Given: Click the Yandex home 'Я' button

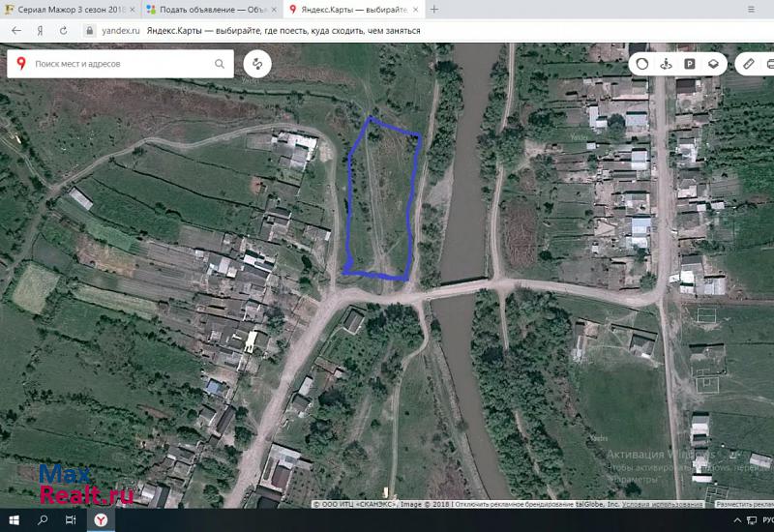Looking at the screenshot, I should [40, 30].
